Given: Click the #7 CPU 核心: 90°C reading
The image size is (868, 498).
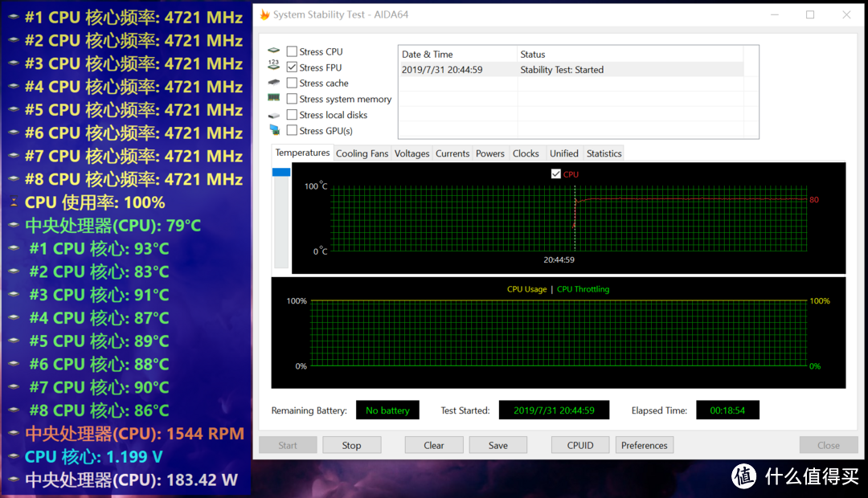Looking at the screenshot, I should (x=99, y=387).
